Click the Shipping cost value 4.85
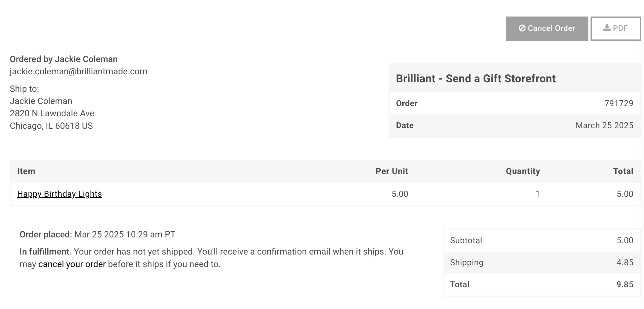Screen dimensions: 644x309 625,262
